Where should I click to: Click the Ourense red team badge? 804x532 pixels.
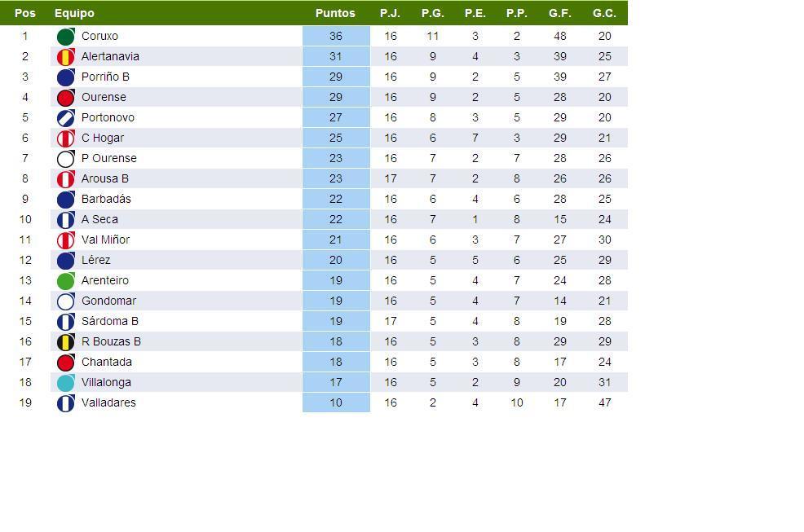pyautogui.click(x=65, y=98)
